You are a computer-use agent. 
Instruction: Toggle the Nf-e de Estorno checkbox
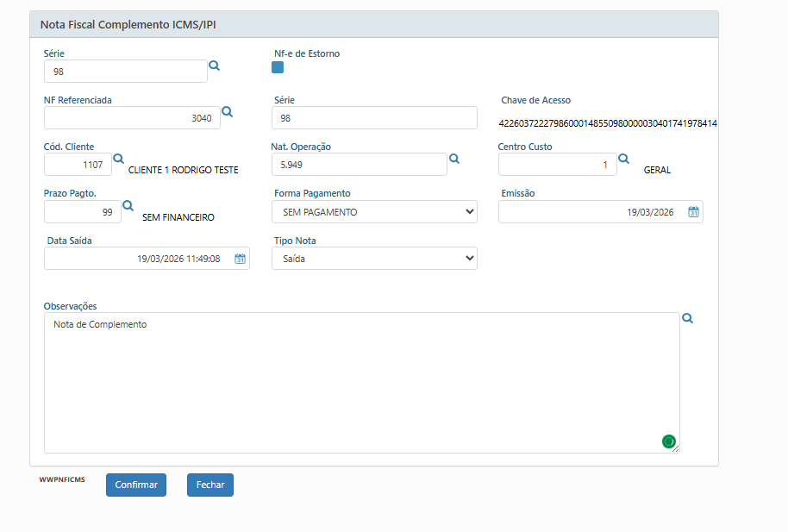click(x=278, y=67)
